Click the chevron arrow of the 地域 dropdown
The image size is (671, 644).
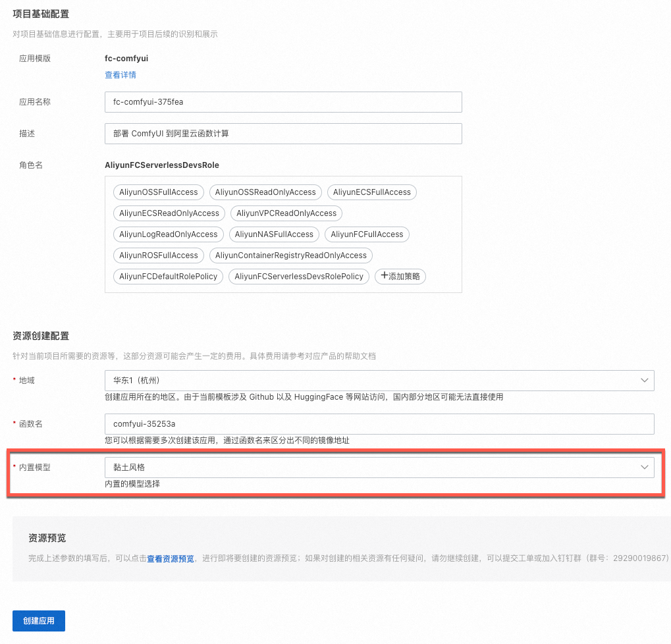pyautogui.click(x=644, y=381)
